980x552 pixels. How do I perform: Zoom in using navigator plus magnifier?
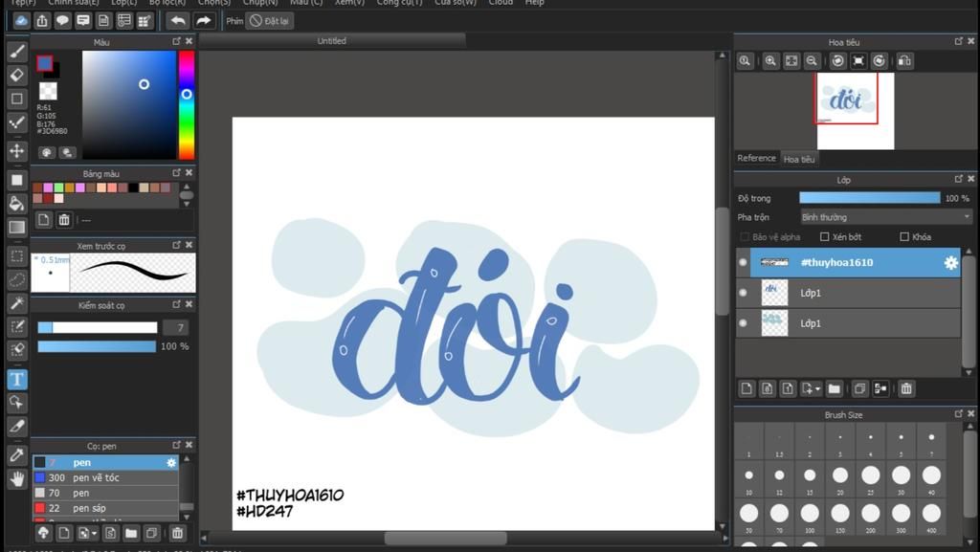click(x=770, y=60)
